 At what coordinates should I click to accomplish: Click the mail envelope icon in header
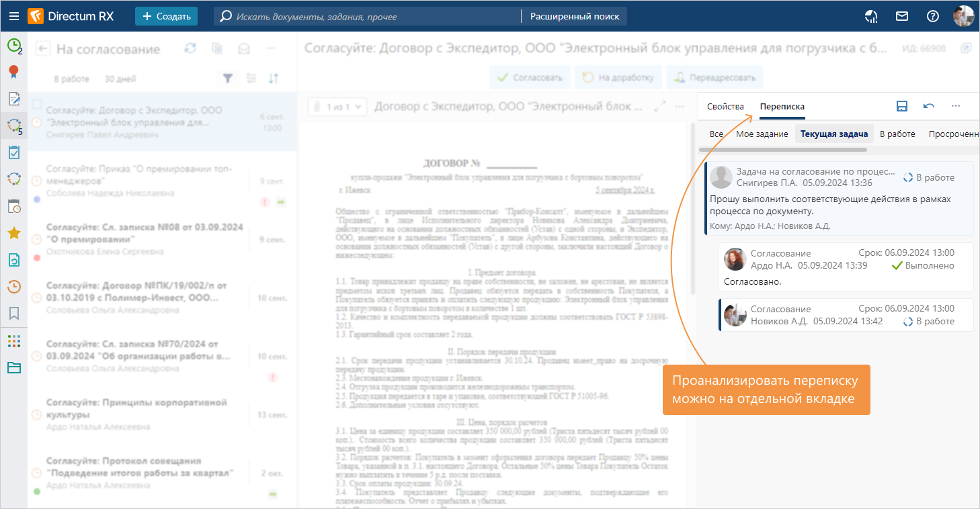(x=903, y=16)
